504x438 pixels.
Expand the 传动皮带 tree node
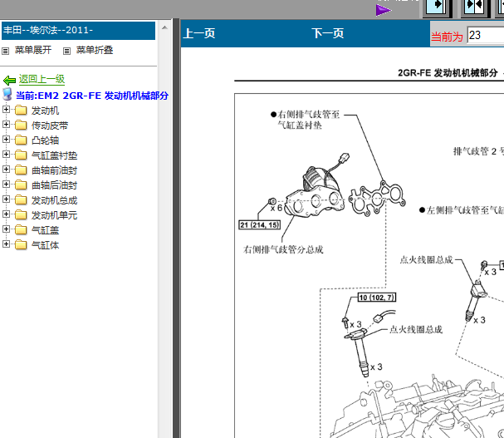(x=6, y=124)
